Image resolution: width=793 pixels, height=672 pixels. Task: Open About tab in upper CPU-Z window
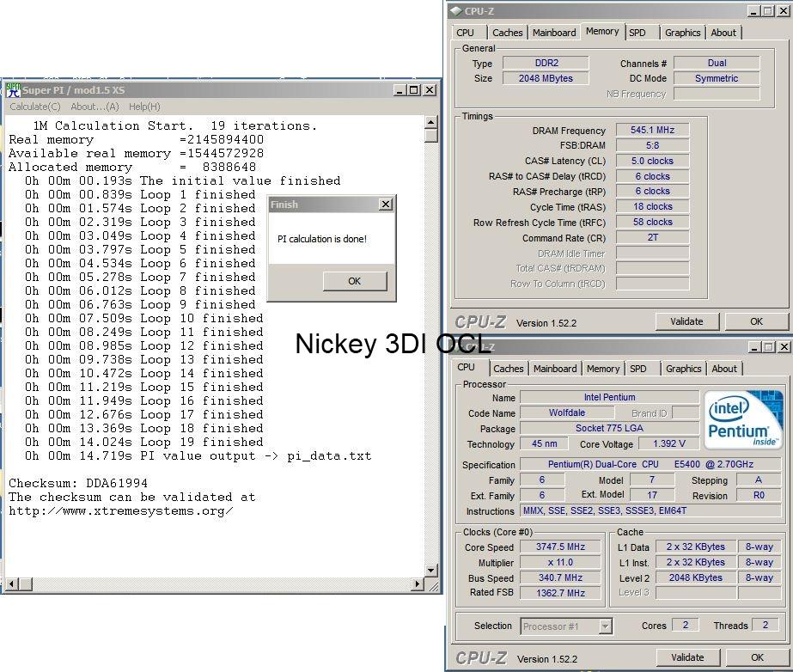tap(723, 33)
